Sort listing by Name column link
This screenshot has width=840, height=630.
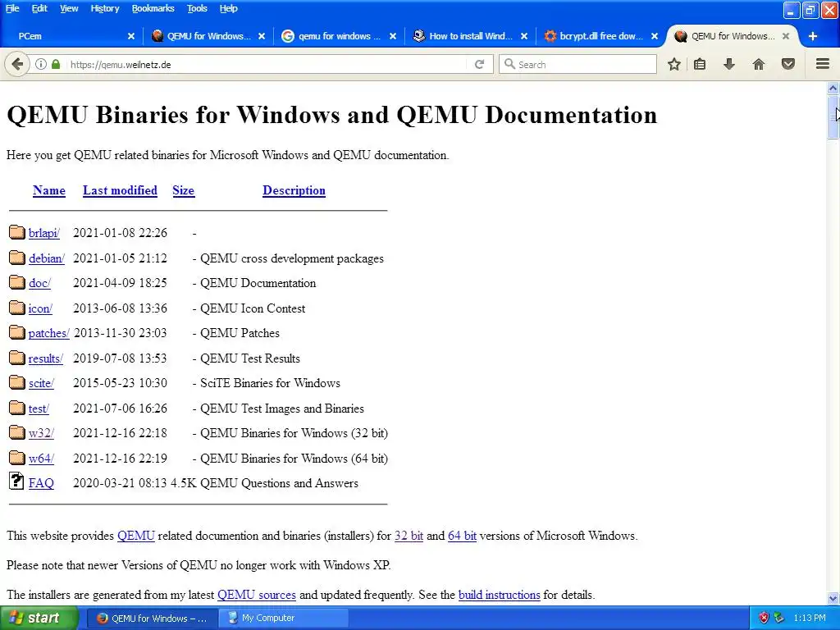click(x=48, y=190)
